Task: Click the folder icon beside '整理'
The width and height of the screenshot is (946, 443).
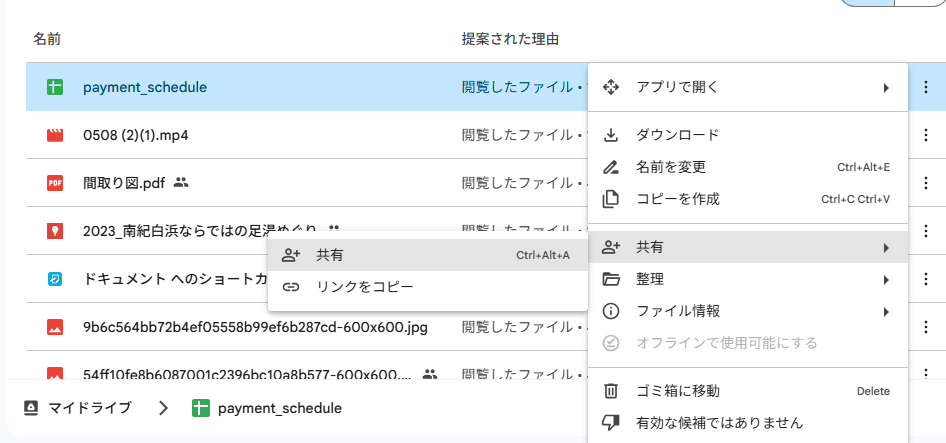Action: 611,279
